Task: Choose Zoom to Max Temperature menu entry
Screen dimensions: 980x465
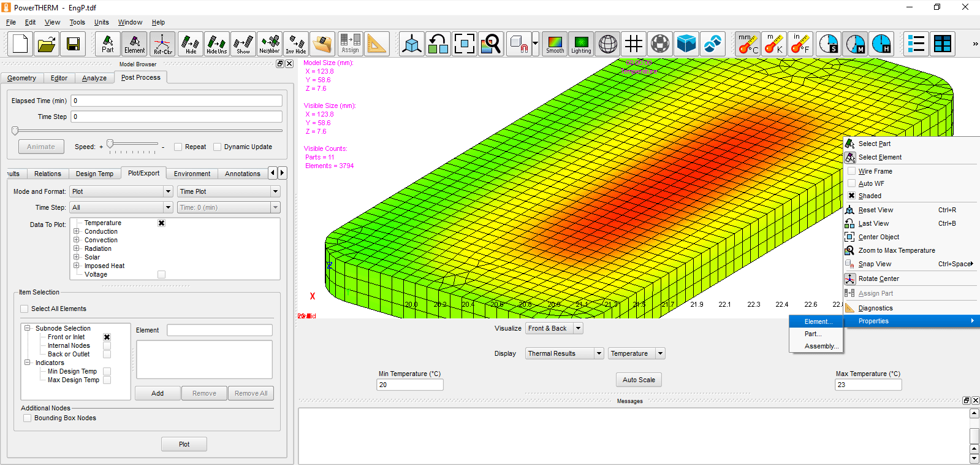Action: tap(896, 250)
